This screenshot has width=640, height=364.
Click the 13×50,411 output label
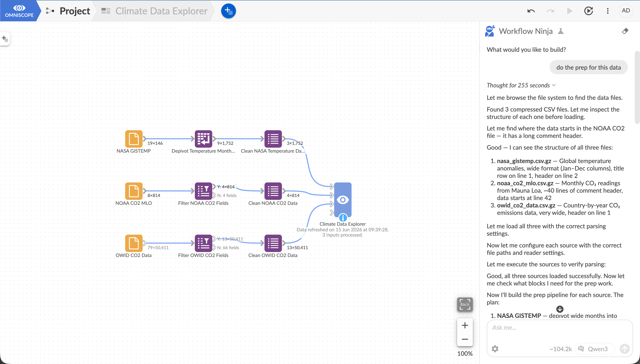(297, 248)
